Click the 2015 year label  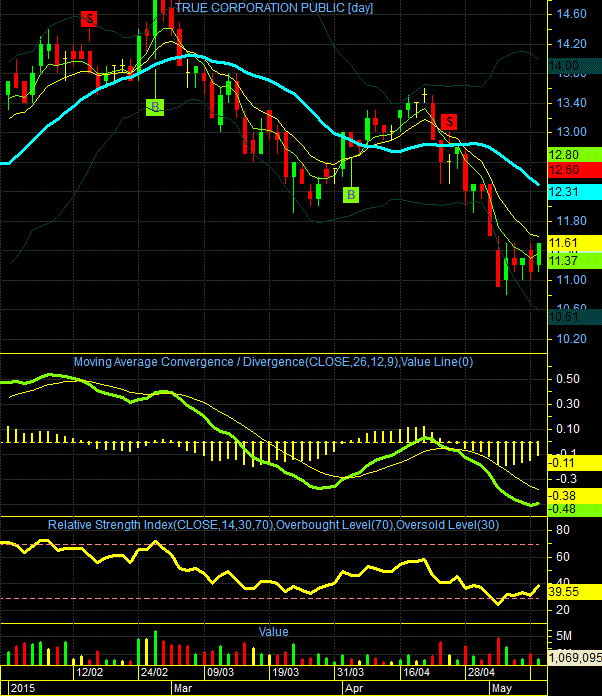point(23,688)
